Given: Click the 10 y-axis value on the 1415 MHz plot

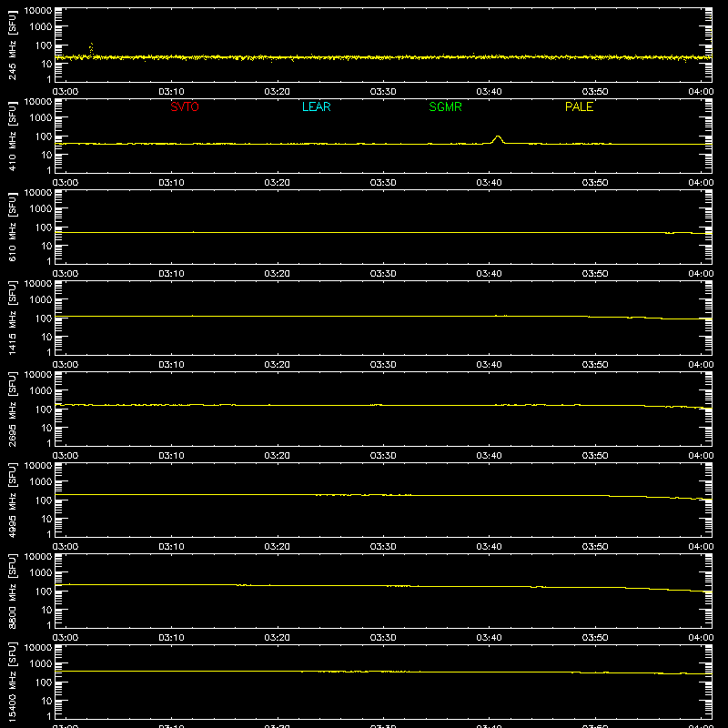Looking at the screenshot, I should point(46,337).
